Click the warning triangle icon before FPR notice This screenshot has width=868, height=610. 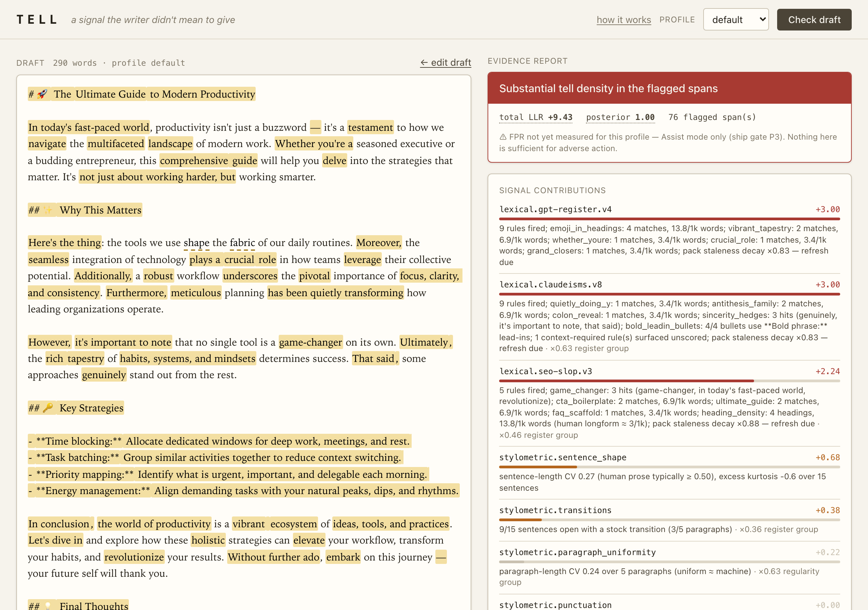(503, 137)
